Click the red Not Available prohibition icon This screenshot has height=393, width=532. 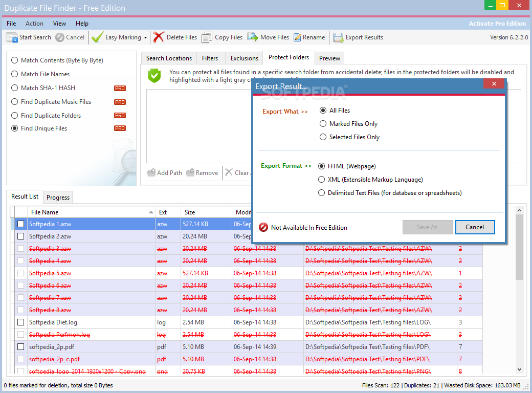pos(263,227)
